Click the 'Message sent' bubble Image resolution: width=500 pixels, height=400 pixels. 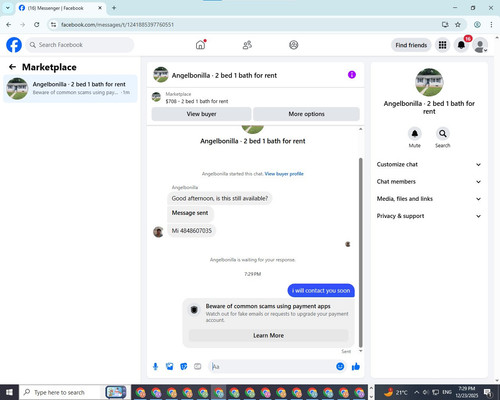[190, 213]
